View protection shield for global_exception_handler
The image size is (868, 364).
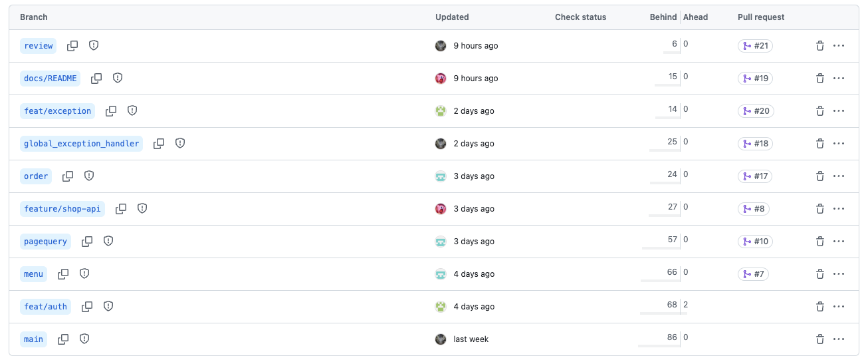point(180,143)
